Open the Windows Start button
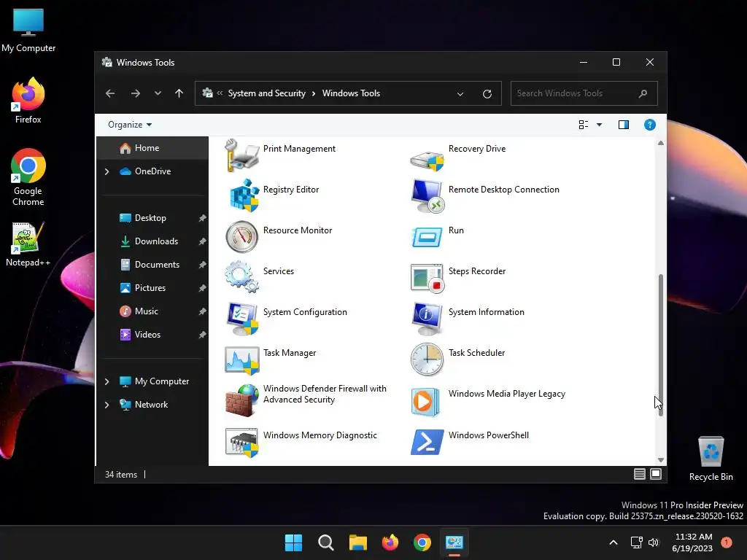The width and height of the screenshot is (747, 560). (x=293, y=542)
